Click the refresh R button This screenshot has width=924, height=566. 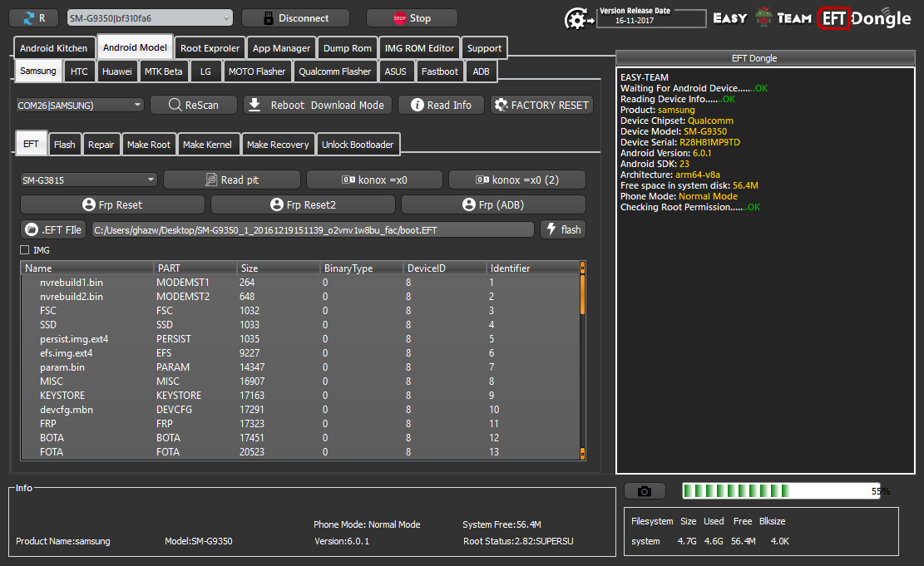(x=33, y=18)
